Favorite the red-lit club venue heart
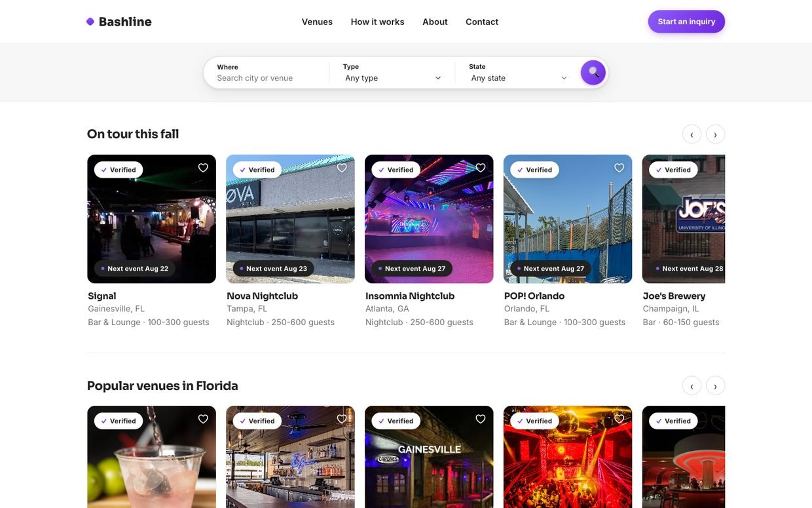The width and height of the screenshot is (812, 508). point(619,419)
